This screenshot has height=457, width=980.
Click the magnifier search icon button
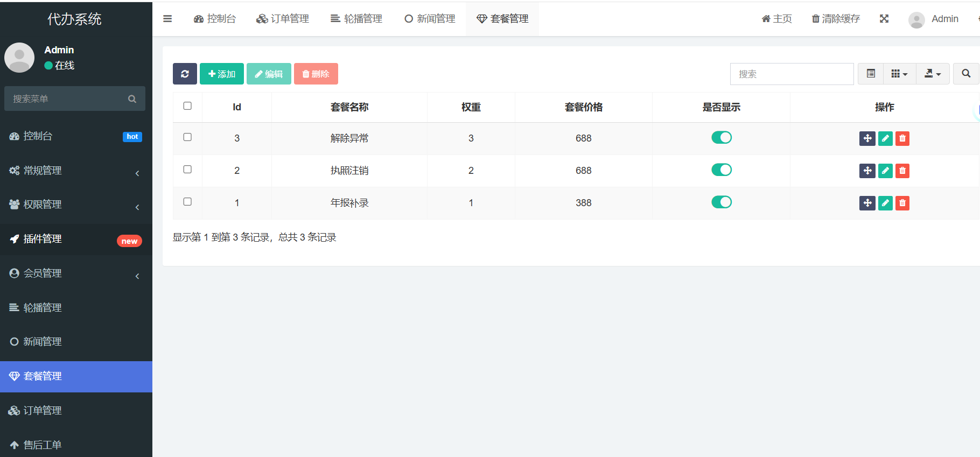[x=965, y=74]
